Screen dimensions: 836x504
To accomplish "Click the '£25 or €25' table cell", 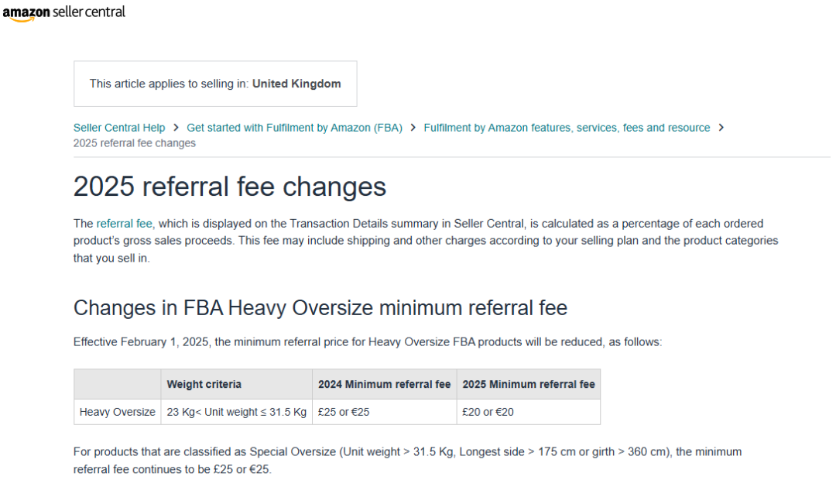I will coord(344,412).
